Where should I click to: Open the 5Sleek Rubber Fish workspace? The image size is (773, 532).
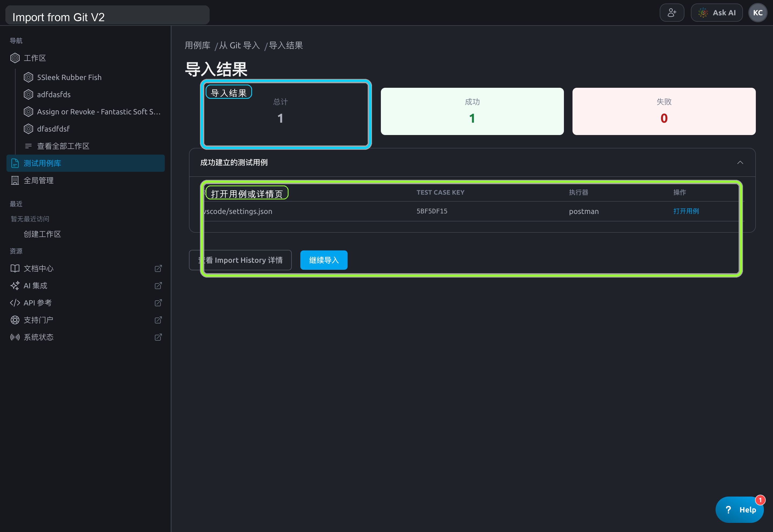(69, 77)
